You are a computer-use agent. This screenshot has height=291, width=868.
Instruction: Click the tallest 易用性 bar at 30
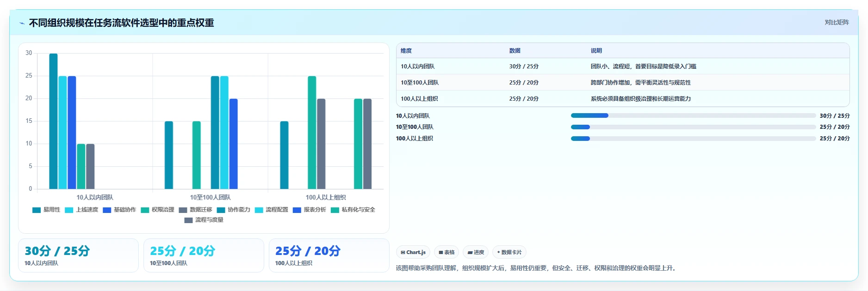pos(54,121)
